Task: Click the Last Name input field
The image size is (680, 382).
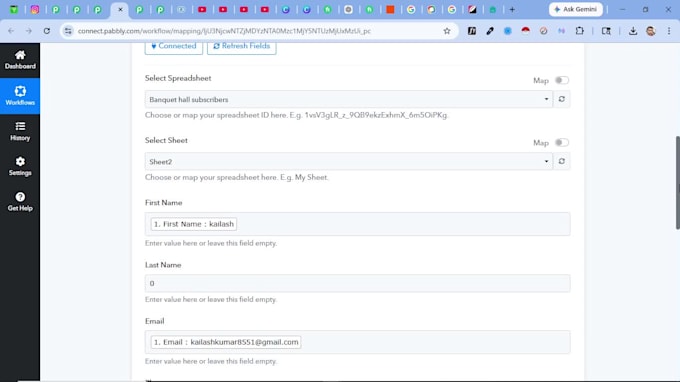Action: 357,283
